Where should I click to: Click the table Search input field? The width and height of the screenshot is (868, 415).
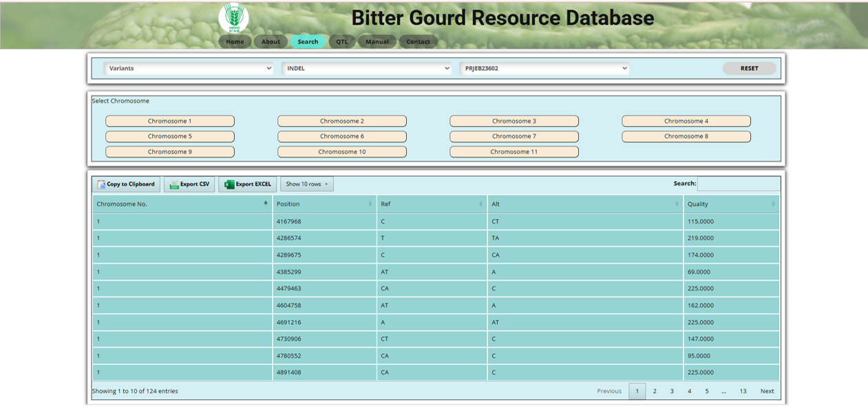[739, 184]
